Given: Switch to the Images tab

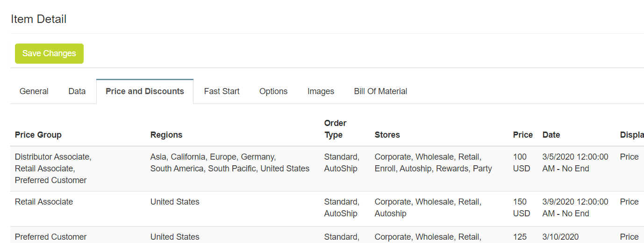Looking at the screenshot, I should point(321,91).
